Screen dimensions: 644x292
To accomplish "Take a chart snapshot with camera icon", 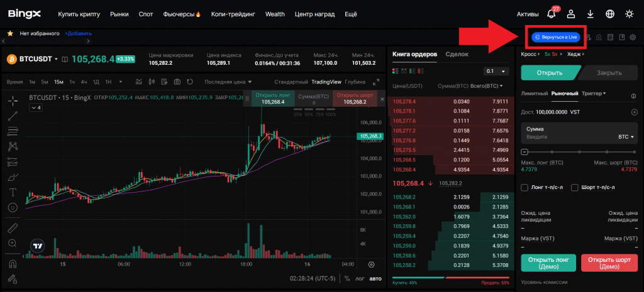I will point(177,82).
